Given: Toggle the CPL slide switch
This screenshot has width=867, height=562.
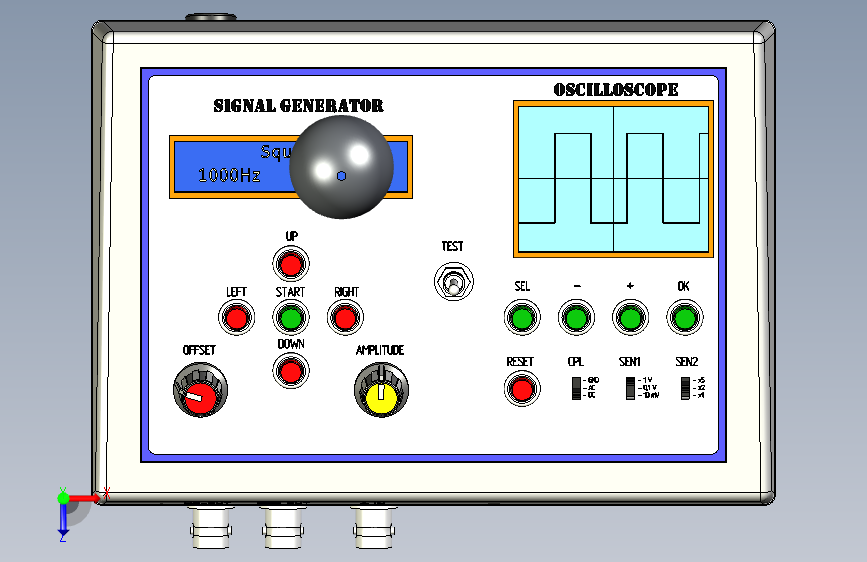Looking at the screenshot, I should pos(576,388).
